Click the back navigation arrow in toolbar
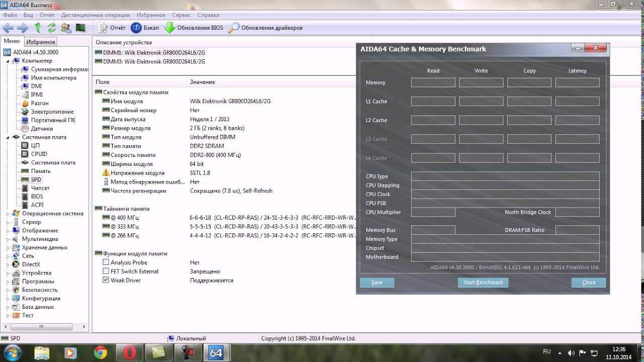Viewport: 644px width, 362px height. 8,28
